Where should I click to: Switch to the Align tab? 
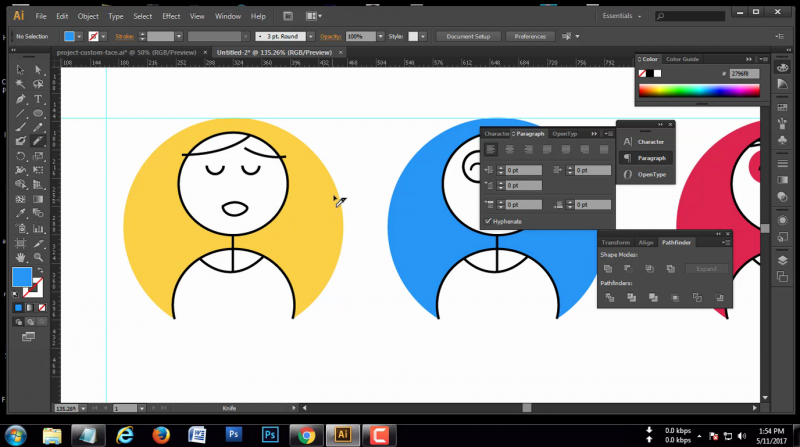pos(646,242)
